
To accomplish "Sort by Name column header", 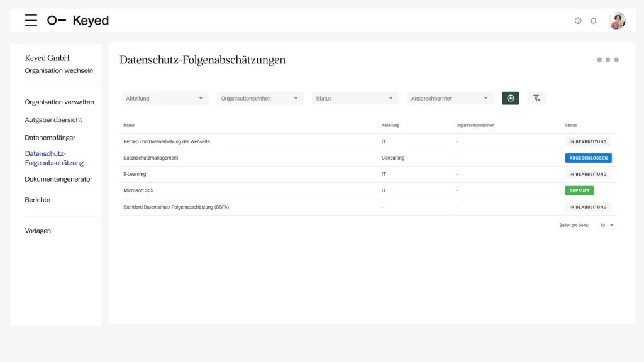I will tap(129, 125).
